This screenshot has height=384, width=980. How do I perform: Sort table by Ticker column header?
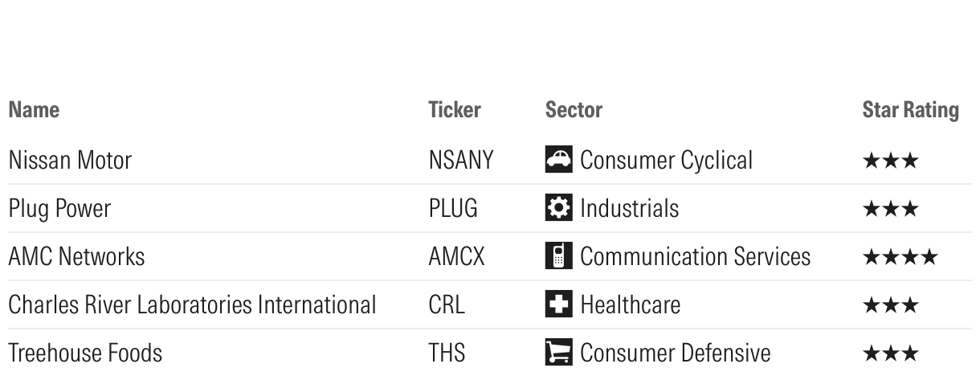(455, 110)
